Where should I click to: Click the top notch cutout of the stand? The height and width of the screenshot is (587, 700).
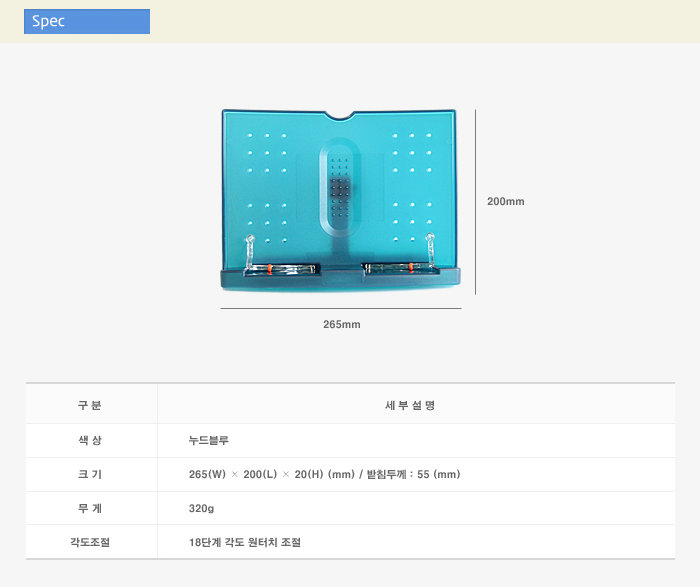(340, 114)
